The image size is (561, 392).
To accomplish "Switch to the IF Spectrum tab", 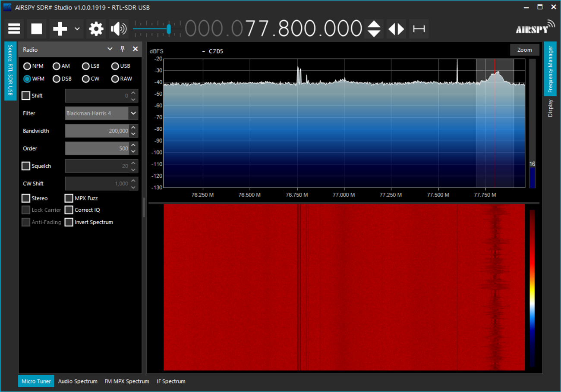I will click(x=171, y=381).
